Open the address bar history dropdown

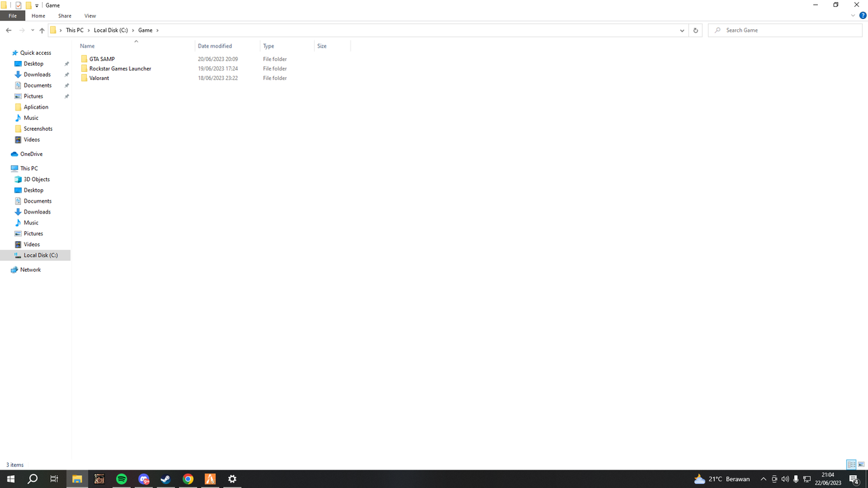[682, 30]
